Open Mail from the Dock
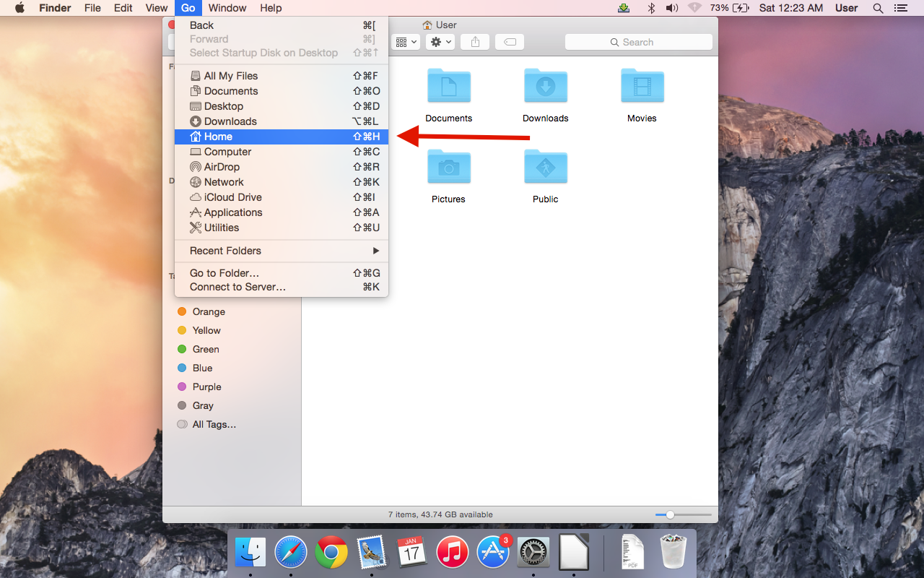Screen dimensions: 924x578 coord(372,553)
